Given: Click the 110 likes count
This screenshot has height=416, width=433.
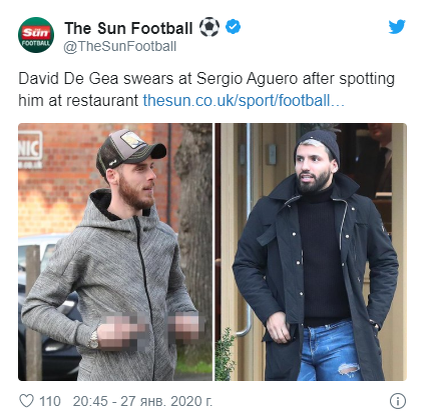Looking at the screenshot, I should click(x=50, y=401).
